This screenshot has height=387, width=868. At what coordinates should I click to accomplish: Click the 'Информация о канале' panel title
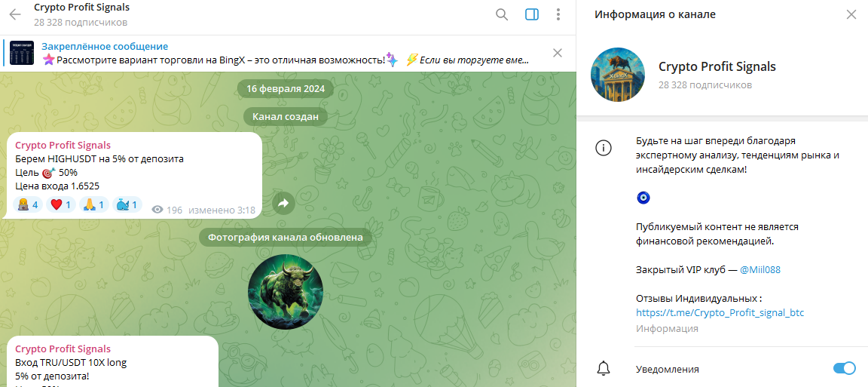coord(655,15)
